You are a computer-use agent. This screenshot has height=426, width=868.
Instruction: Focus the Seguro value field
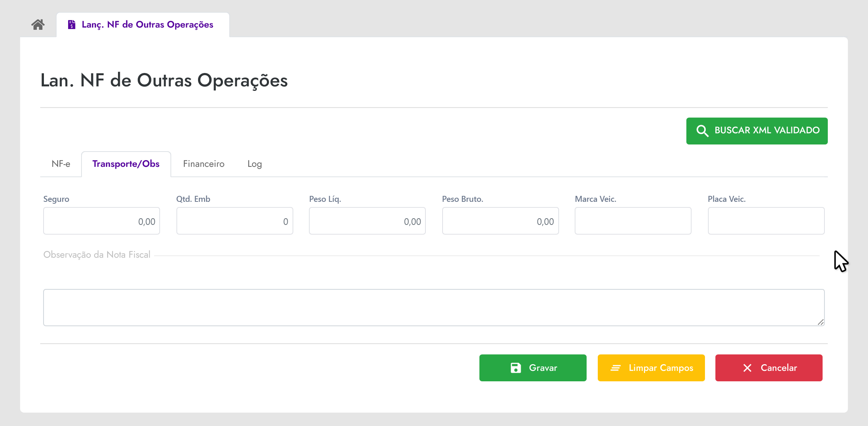click(102, 221)
